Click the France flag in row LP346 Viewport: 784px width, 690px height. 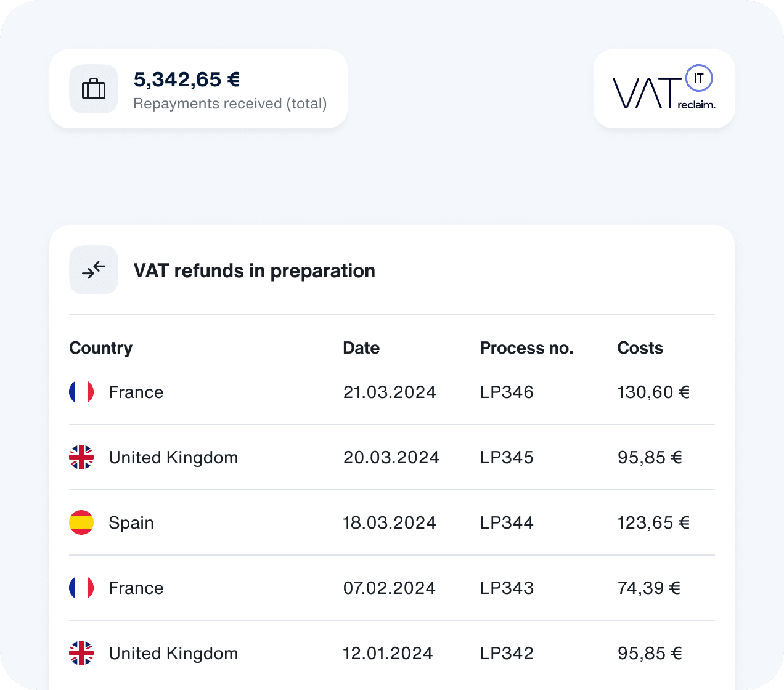[x=81, y=392]
